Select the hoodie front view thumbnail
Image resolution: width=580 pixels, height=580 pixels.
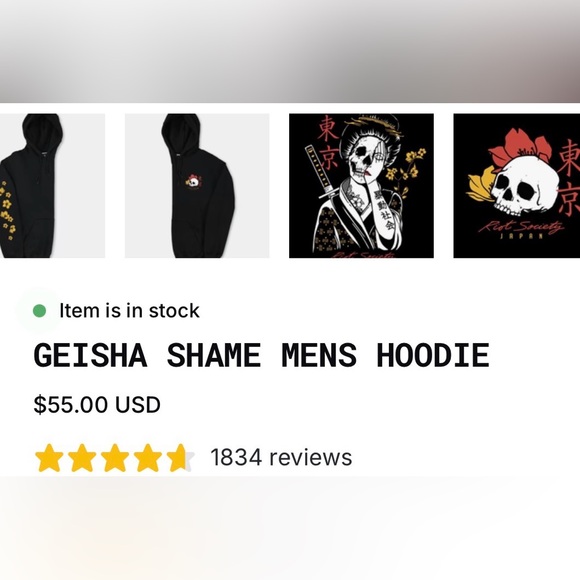(197, 186)
